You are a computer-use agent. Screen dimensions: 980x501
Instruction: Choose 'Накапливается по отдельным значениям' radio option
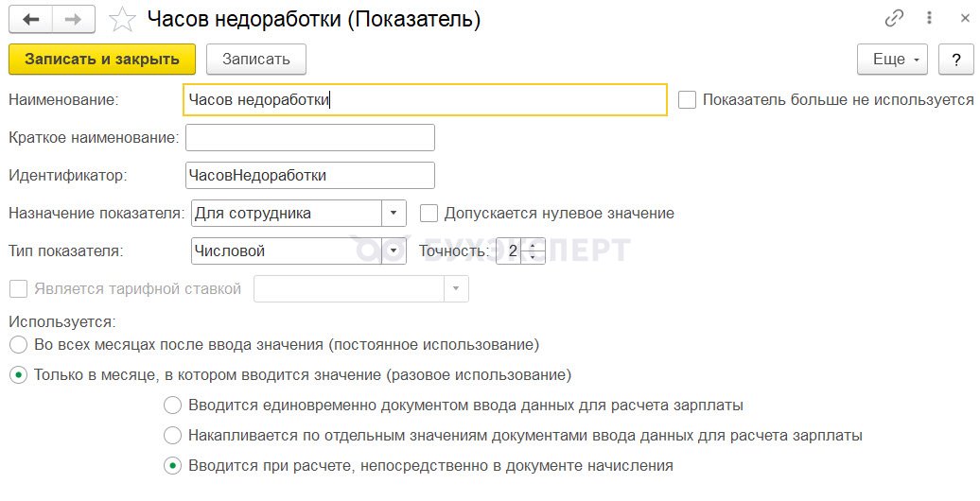point(172,435)
